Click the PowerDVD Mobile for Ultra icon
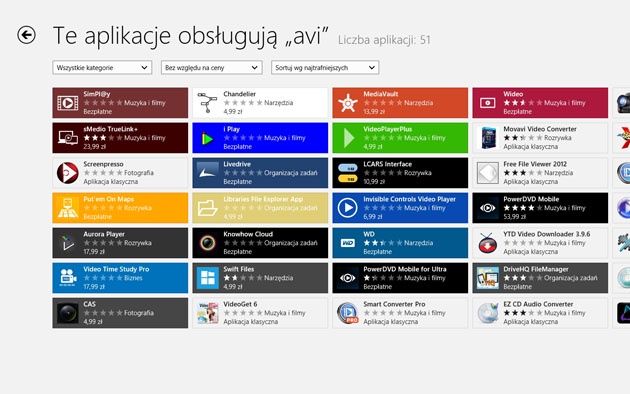Screen dimensions: 630x394 pyautogui.click(x=348, y=278)
